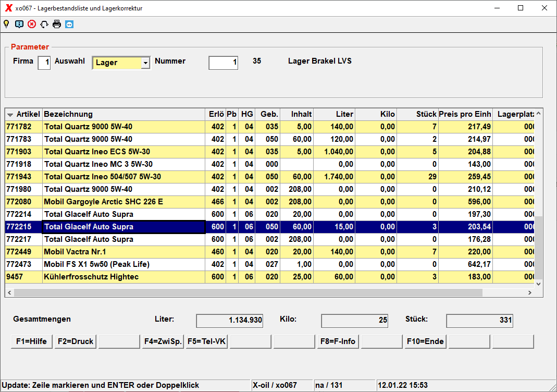Click the Bezeichnung column header

(123, 115)
